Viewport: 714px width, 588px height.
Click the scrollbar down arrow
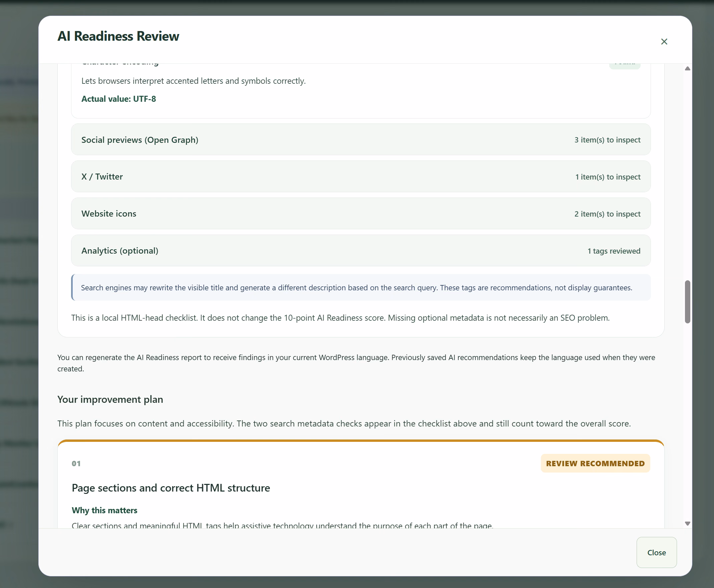click(687, 523)
